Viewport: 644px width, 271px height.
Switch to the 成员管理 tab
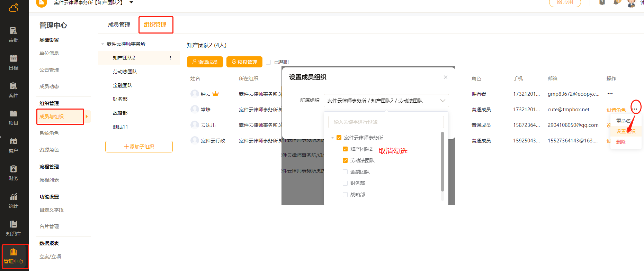(x=119, y=25)
